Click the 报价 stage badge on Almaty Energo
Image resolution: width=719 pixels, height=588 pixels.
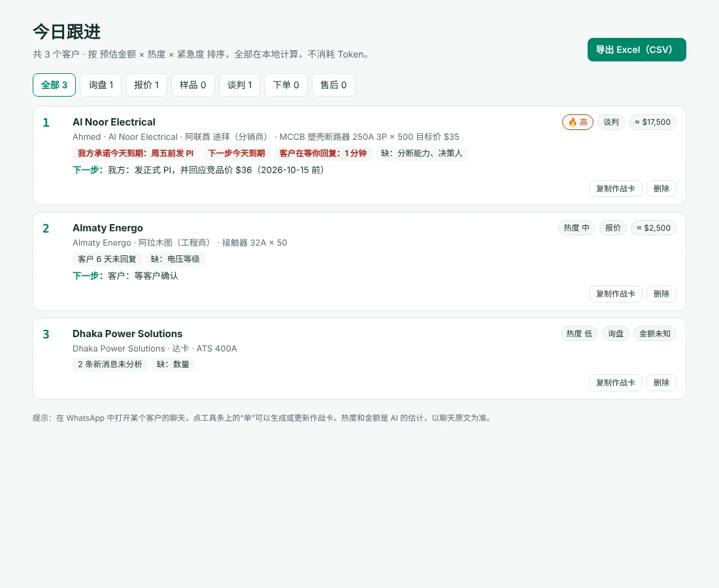pos(612,228)
